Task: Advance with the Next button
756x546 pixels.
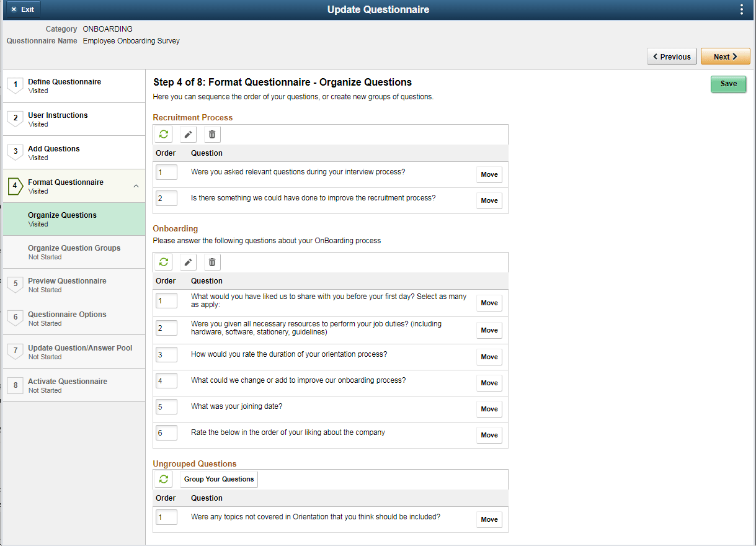Action: coord(725,56)
